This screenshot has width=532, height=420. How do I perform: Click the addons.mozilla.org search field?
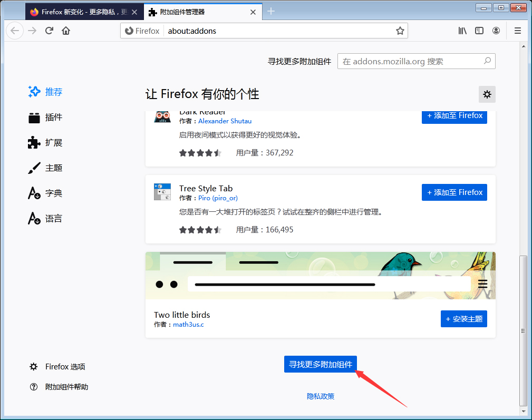(417, 61)
